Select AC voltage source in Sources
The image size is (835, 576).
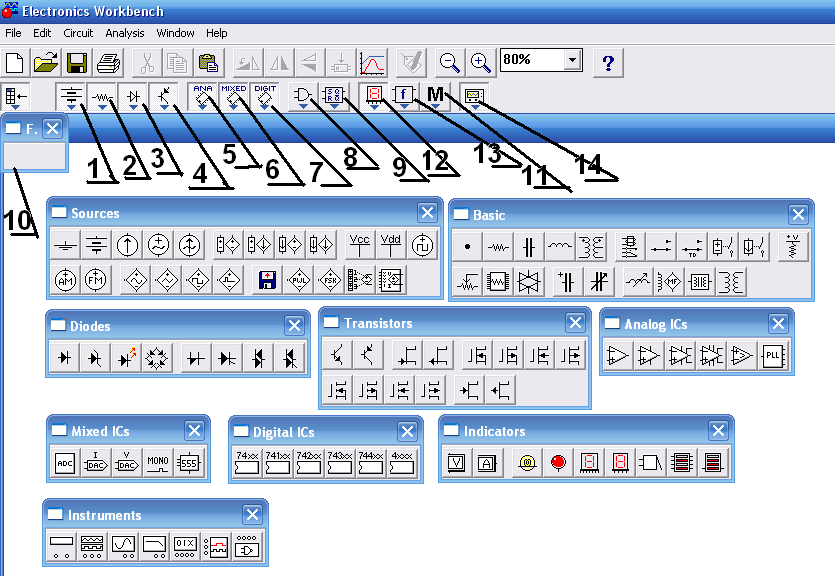pyautogui.click(x=158, y=245)
